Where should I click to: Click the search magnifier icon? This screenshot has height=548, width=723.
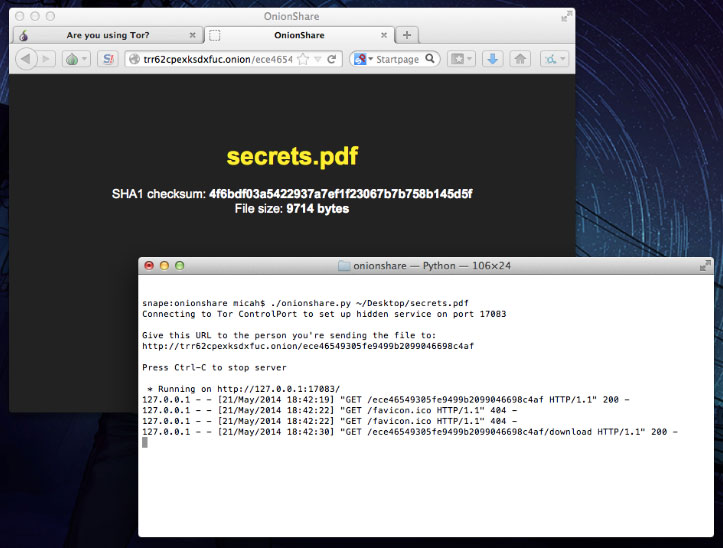pyautogui.click(x=431, y=59)
